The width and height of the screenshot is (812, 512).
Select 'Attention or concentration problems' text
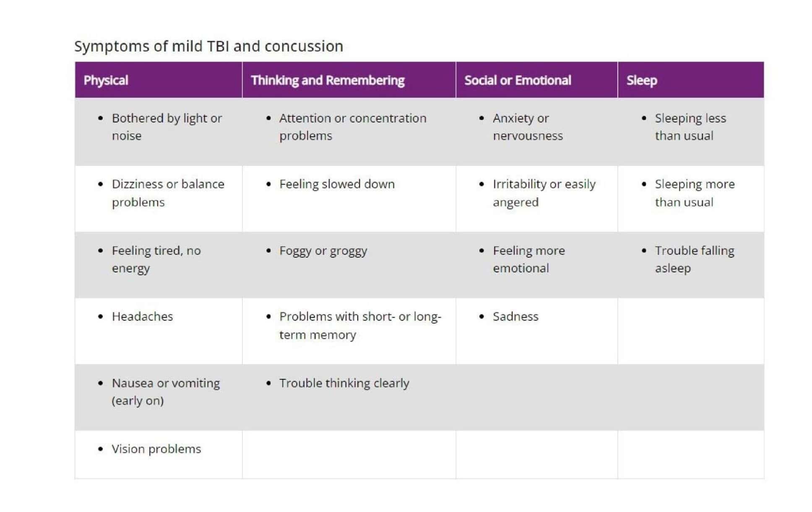pos(353,127)
